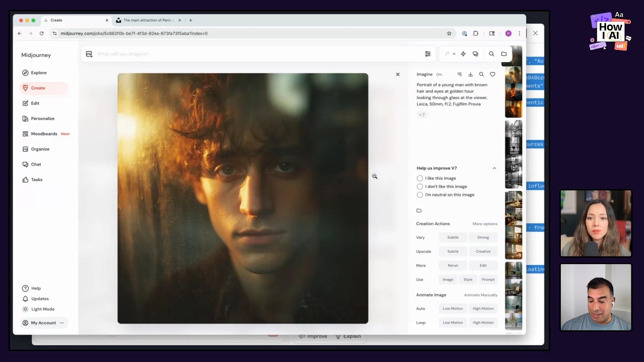Select 'I don't like this image' option
The width and height of the screenshot is (644, 362).
[x=420, y=187]
